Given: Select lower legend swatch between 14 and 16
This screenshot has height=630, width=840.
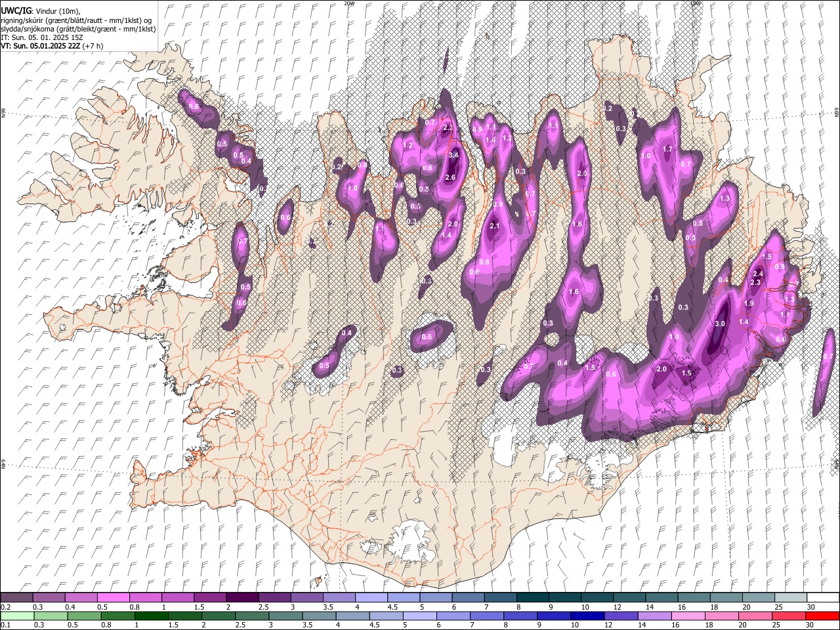Looking at the screenshot, I should 654,616.
